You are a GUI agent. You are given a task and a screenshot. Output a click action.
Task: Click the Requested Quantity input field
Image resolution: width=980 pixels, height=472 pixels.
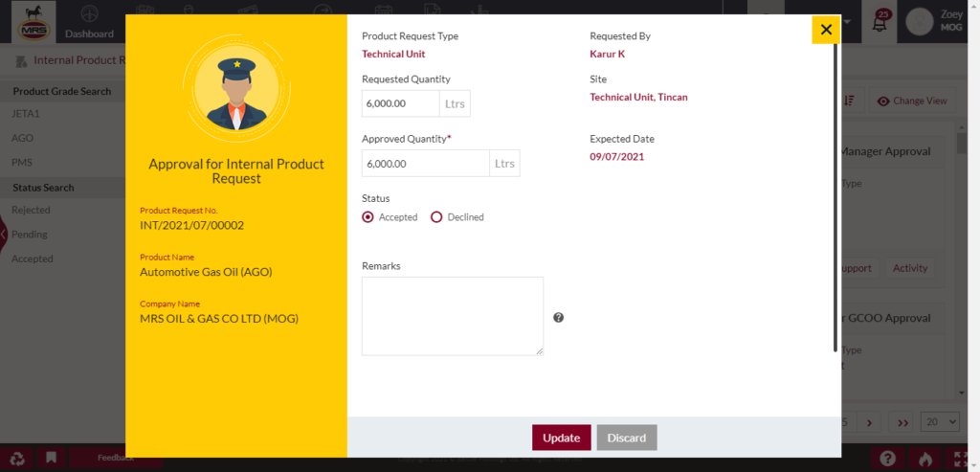click(x=401, y=103)
